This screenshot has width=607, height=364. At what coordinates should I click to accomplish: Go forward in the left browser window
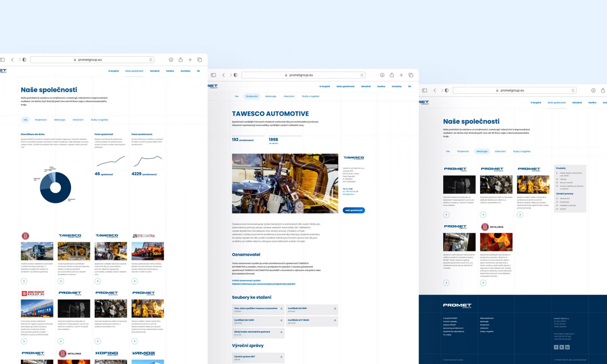click(20, 60)
